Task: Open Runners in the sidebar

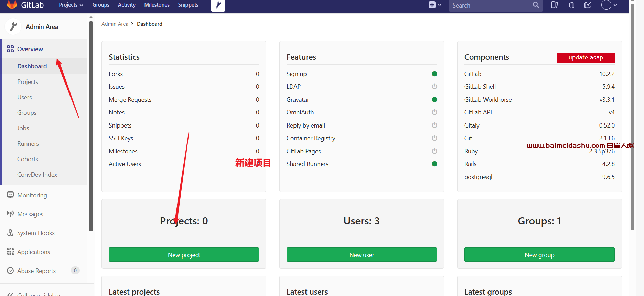Action: (x=28, y=143)
